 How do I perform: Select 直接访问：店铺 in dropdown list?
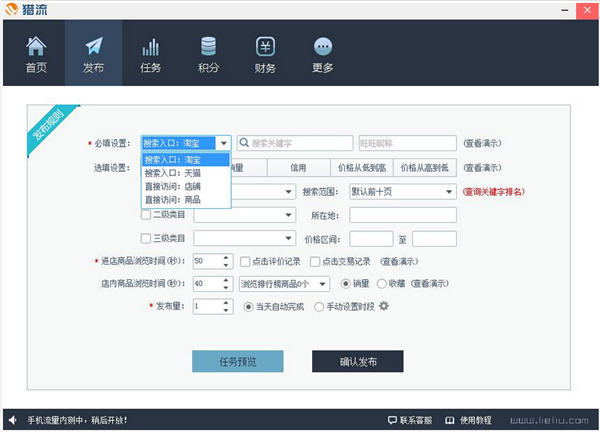point(186,186)
